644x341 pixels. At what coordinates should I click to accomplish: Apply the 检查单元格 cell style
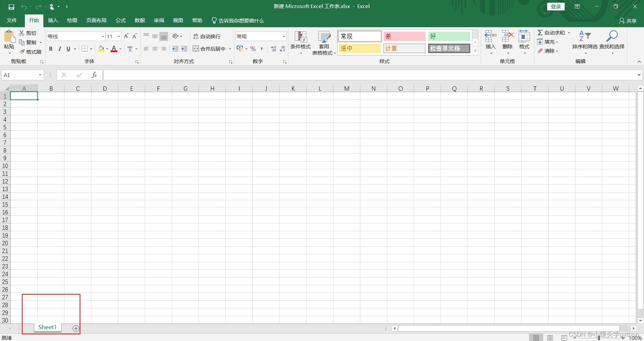449,48
